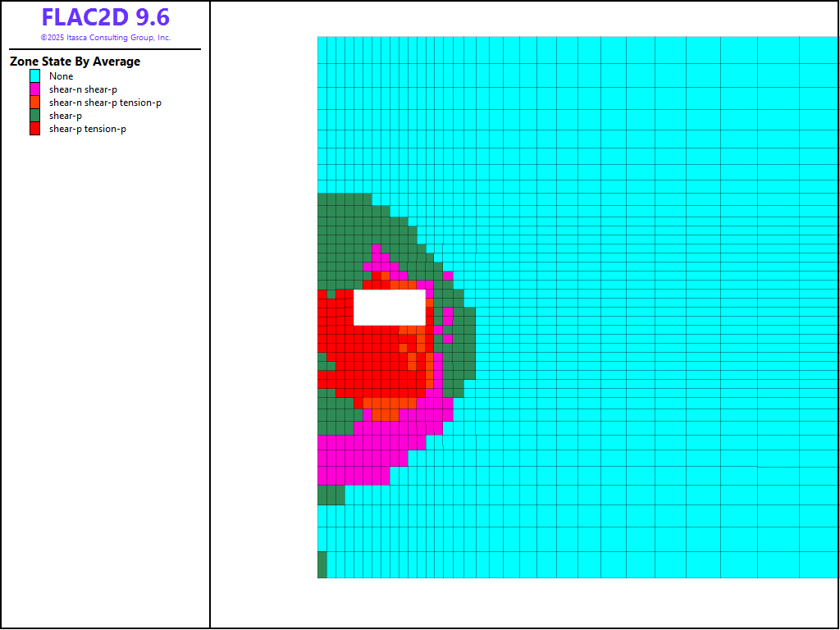Click the Itasca Consulting Group copyright line
The image size is (840, 630).
[105, 38]
